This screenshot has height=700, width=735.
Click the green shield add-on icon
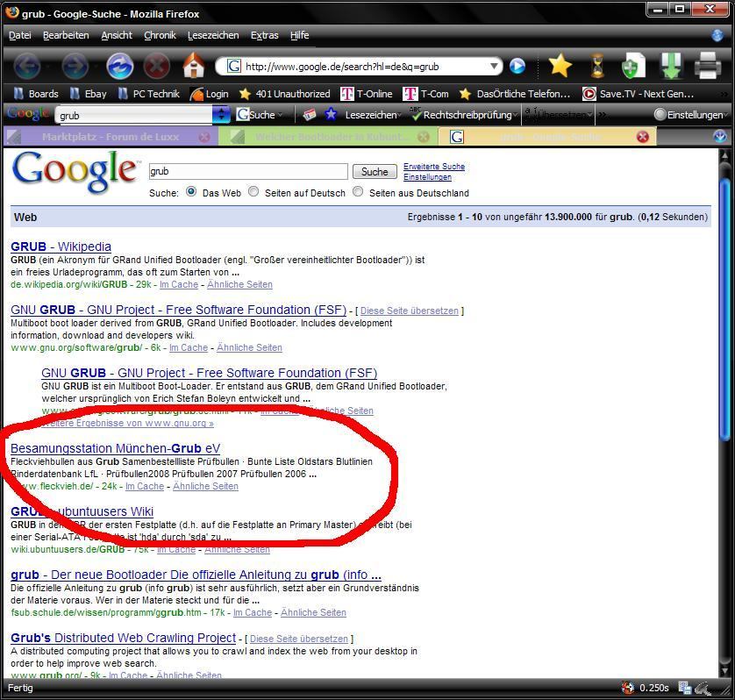click(x=632, y=66)
